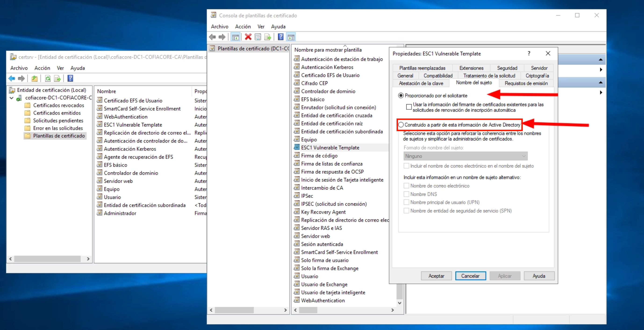Image resolution: width=644 pixels, height=330 pixels.
Task: Open the Formato de nombre del sujeto dropdown
Action: tap(465, 156)
